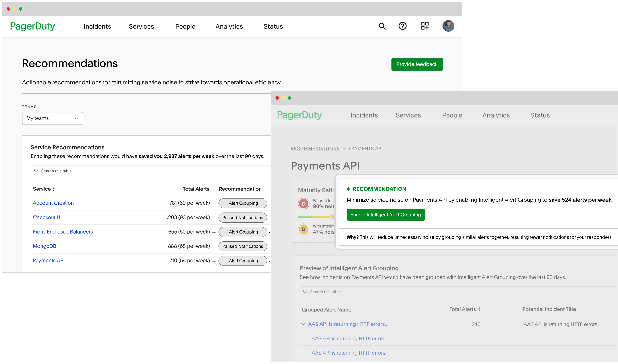Click Paused Notifications pill for MongoDB

243,246
